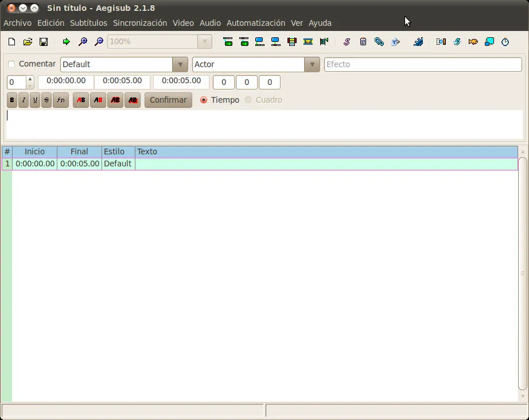The image size is (529, 420).
Task: Shift subtitles to current frame icon
Action: 324,42
